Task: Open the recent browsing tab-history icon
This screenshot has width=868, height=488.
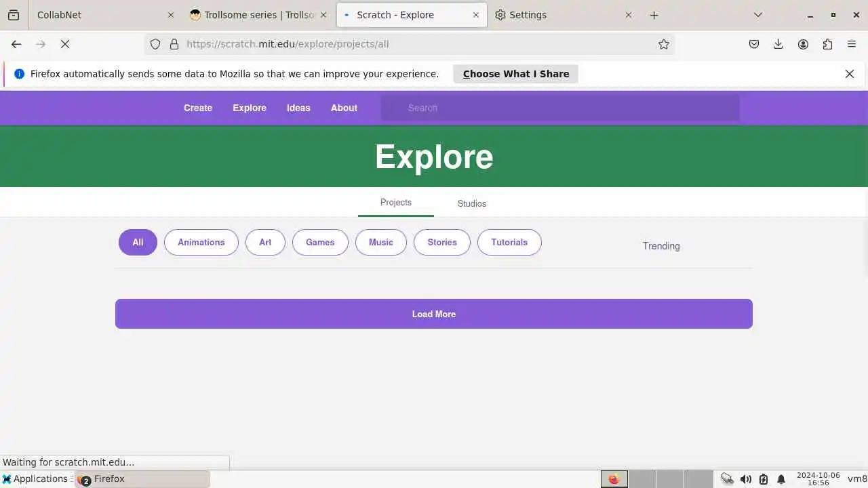Action: pyautogui.click(x=14, y=15)
